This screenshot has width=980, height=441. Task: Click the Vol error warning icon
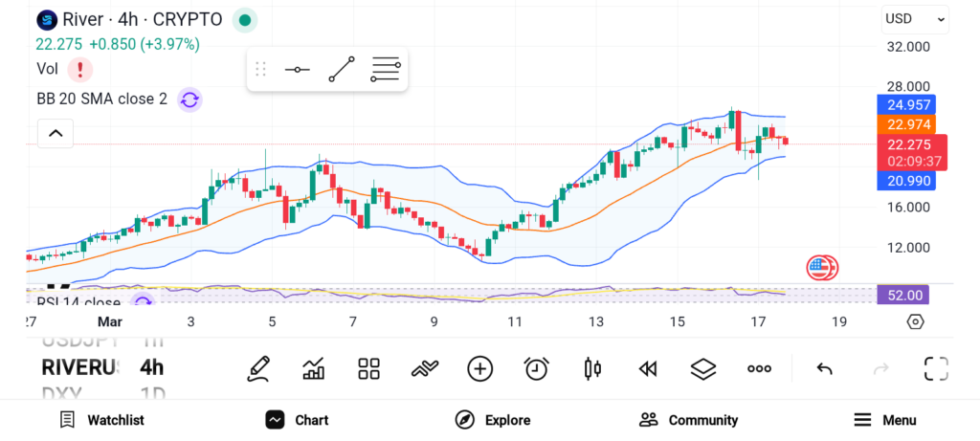point(80,69)
